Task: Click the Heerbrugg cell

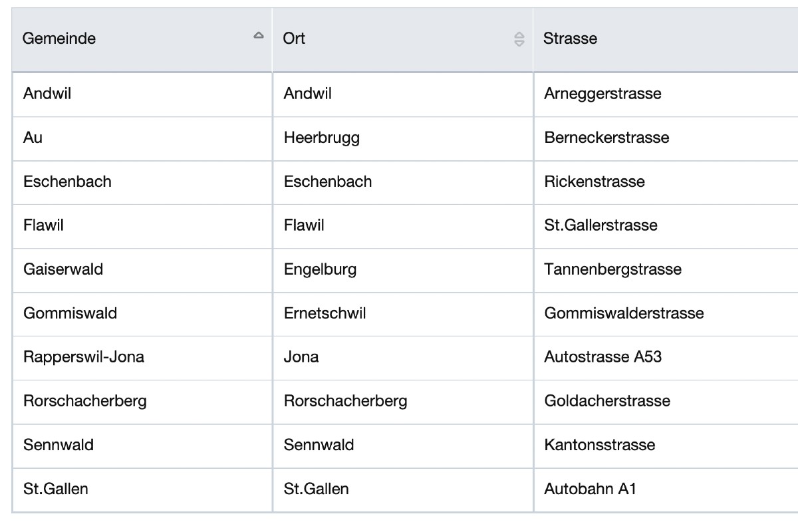Action: 321,138
